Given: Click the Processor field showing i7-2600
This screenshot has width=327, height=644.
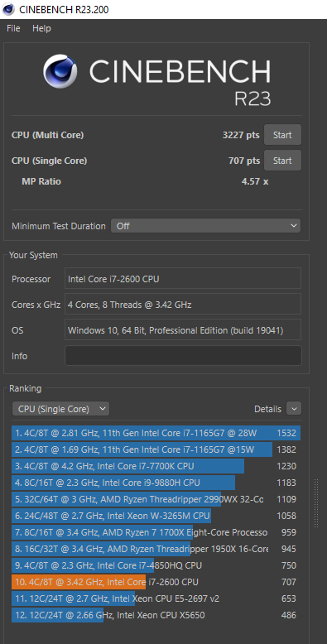Looking at the screenshot, I should tap(183, 279).
